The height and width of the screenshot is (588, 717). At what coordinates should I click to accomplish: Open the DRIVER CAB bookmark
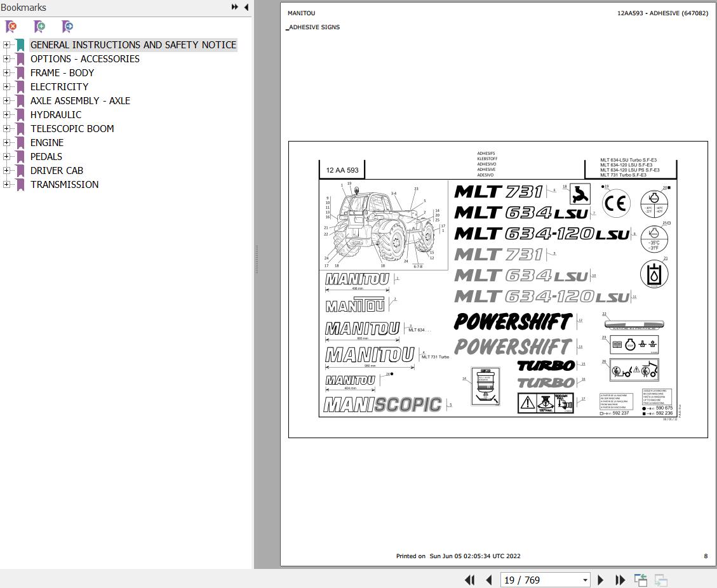(x=57, y=171)
